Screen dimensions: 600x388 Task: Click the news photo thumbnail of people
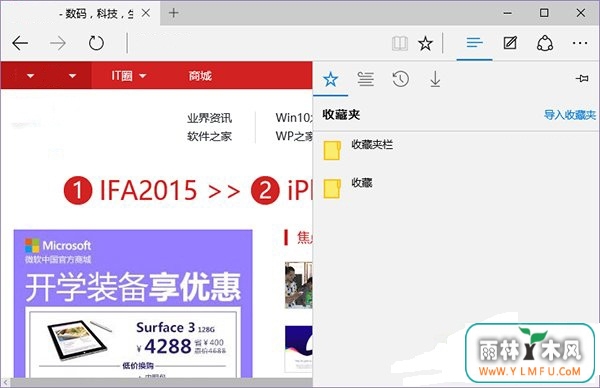[299, 285]
